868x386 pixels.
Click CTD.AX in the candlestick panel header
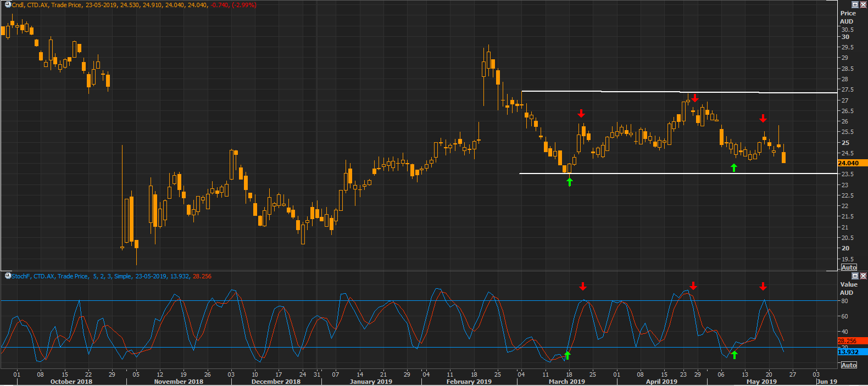[x=38, y=5]
